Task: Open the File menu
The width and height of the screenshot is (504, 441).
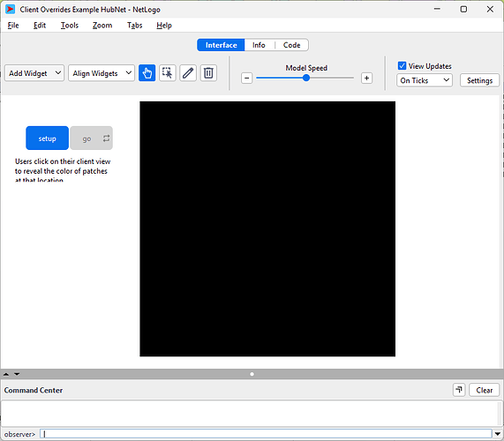Action: click(x=13, y=26)
